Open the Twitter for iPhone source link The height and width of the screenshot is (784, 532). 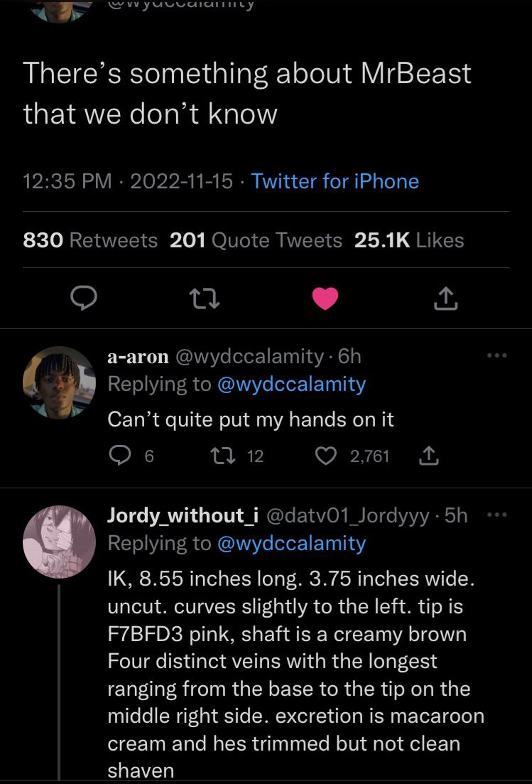[335, 181]
